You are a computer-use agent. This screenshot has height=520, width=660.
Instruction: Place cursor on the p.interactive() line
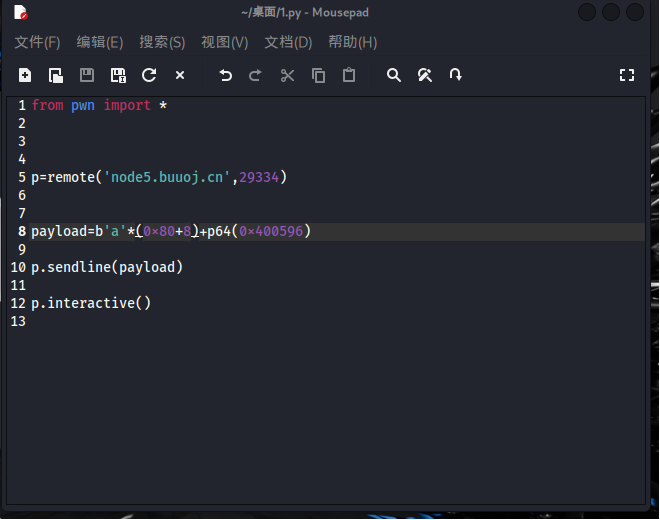point(91,303)
